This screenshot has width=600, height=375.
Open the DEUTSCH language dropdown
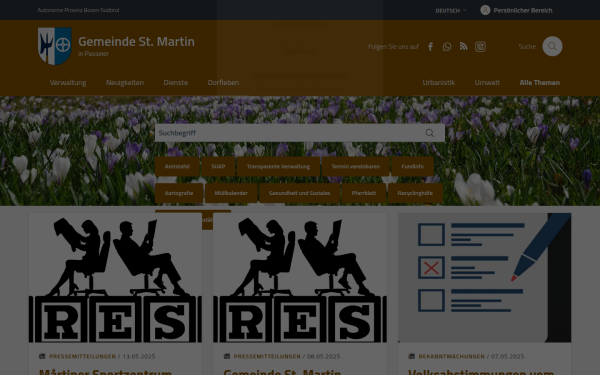[451, 11]
